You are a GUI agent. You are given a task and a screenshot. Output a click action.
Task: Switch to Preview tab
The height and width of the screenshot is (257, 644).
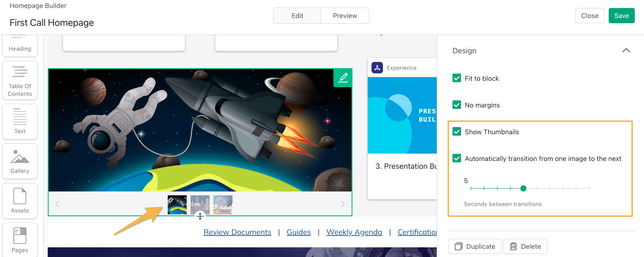345,16
